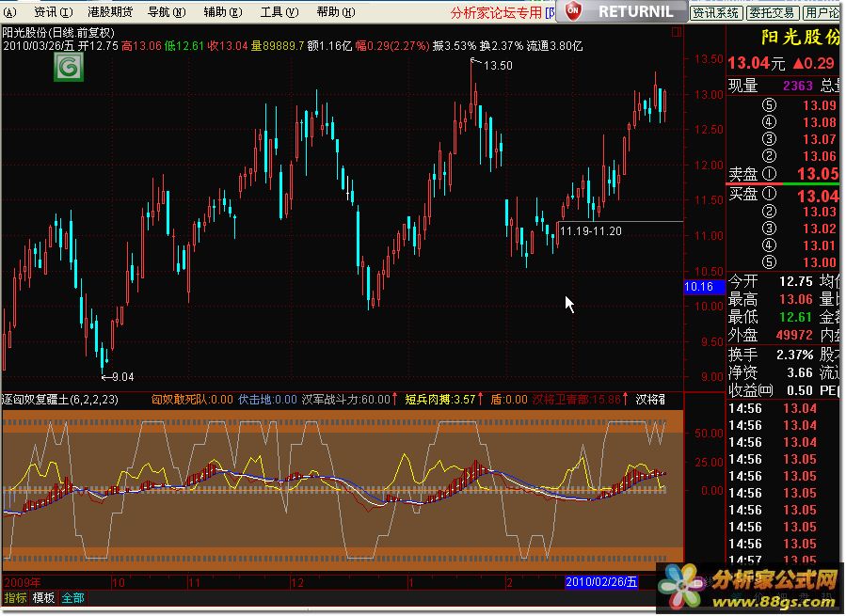846x616 pixels.
Task: Click the 汉将卫青部:15.86 indicator value
Action: [x=576, y=400]
